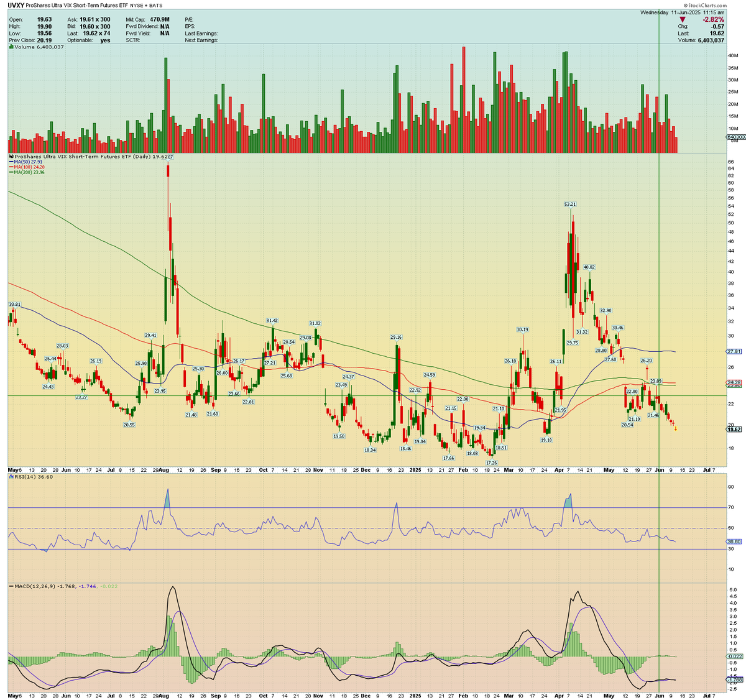Click the 29.16 price label in December
Viewport: 746px width, 700px height.
tap(397, 337)
